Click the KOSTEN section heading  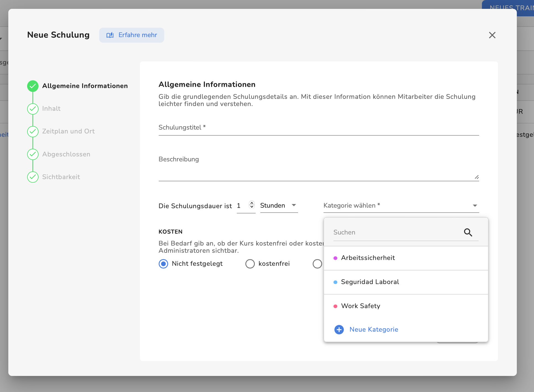coord(170,232)
